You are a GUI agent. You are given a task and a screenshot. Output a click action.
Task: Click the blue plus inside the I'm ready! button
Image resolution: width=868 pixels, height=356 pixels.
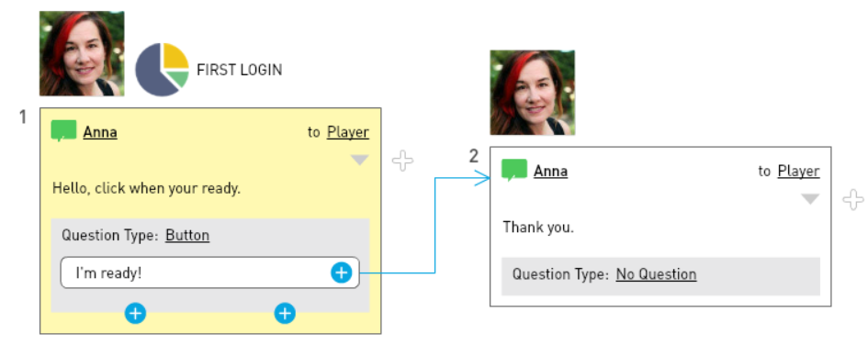tap(342, 273)
